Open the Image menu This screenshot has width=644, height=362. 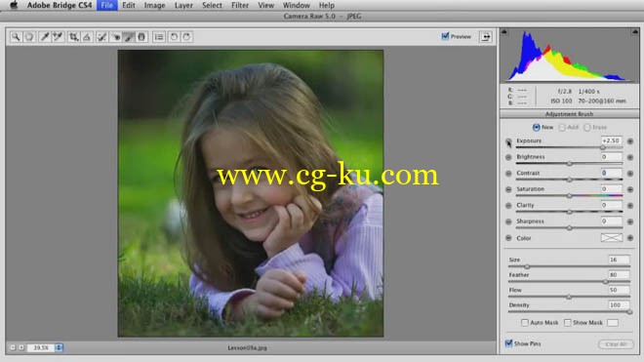coord(154,5)
